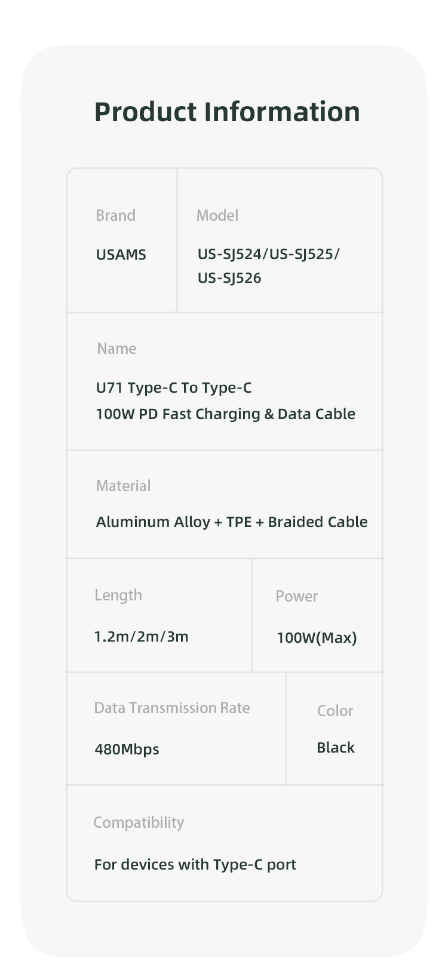The width and height of the screenshot is (448, 980).
Task: Click the Material label
Action: [123, 486]
